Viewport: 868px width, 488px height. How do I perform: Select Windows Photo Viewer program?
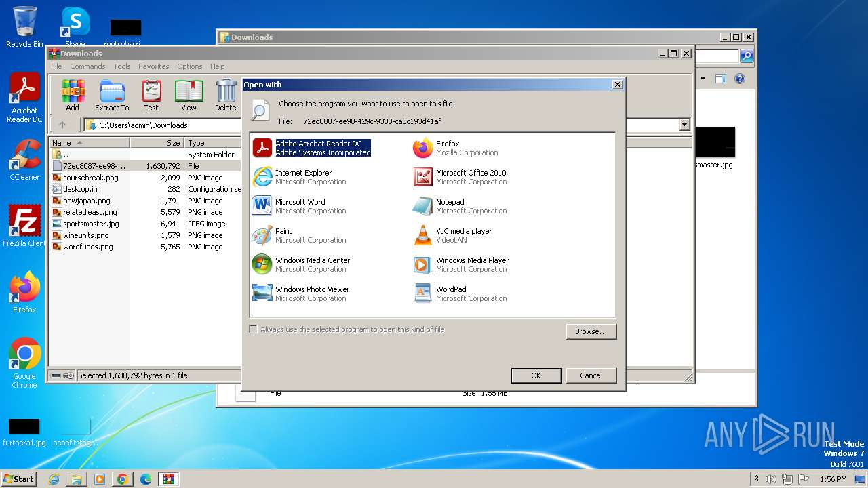(x=301, y=293)
